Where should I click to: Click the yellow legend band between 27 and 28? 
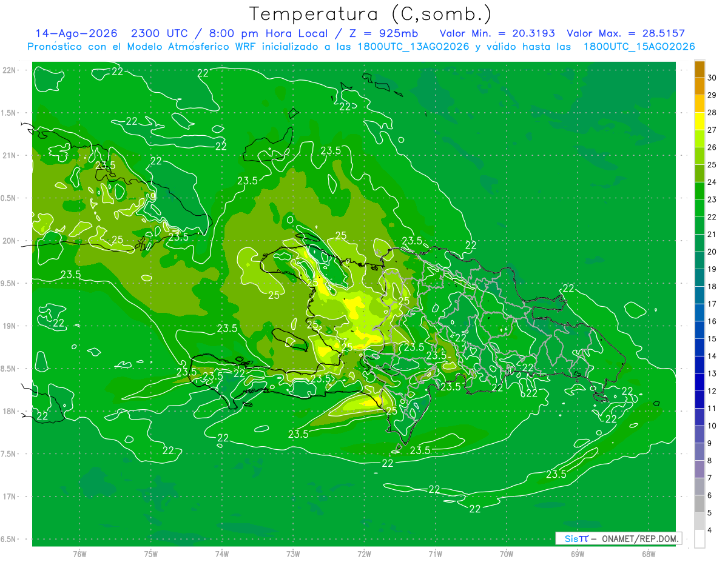[x=699, y=121]
